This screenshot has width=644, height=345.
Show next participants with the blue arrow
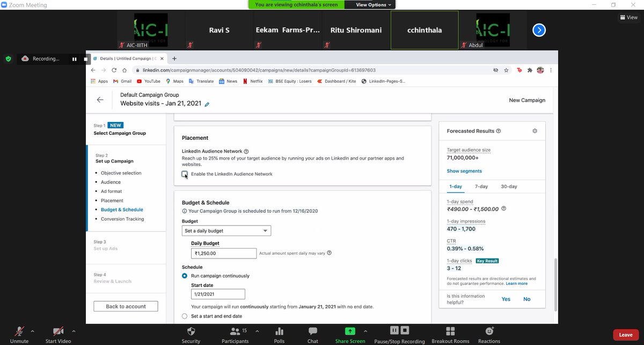pyautogui.click(x=539, y=30)
